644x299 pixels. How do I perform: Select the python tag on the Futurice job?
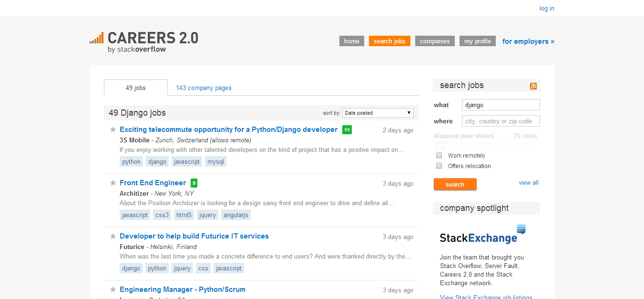coord(157,269)
